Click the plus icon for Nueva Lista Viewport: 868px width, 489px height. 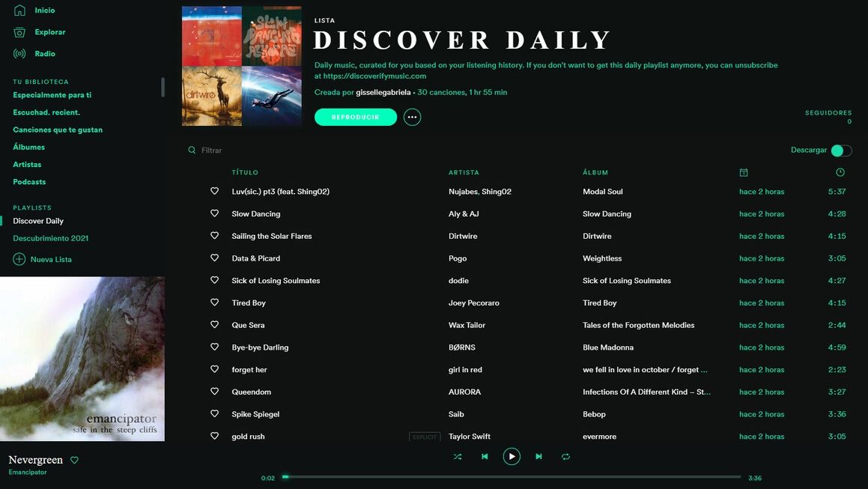click(x=19, y=259)
